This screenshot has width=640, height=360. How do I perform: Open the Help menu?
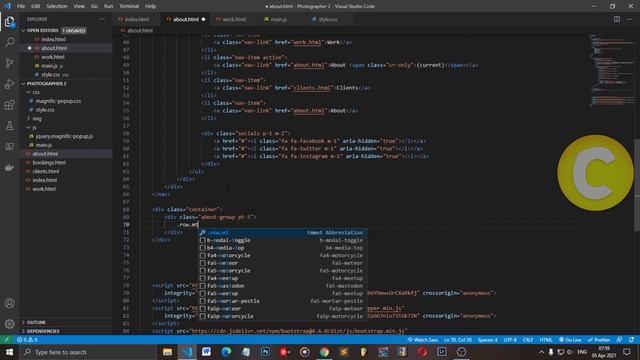coord(151,6)
